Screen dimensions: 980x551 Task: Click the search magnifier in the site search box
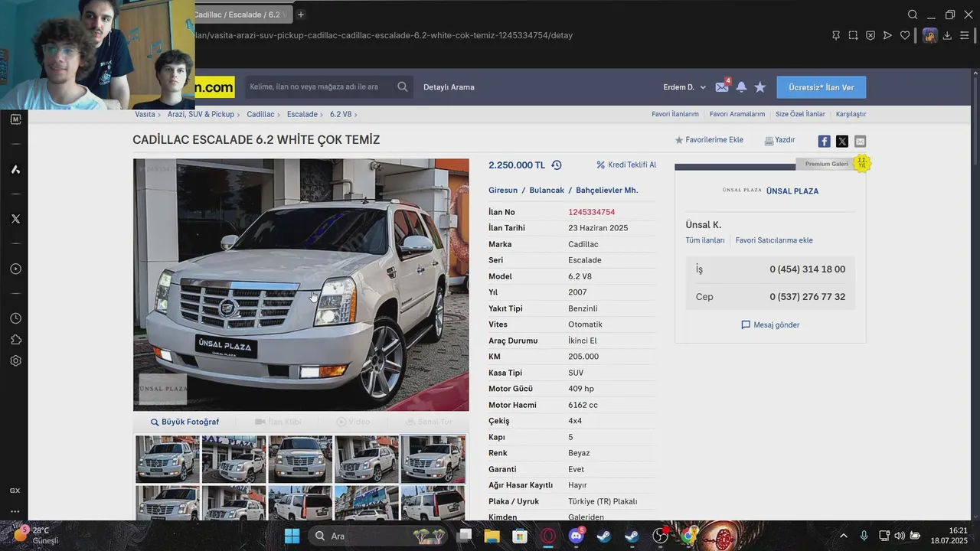pos(403,87)
